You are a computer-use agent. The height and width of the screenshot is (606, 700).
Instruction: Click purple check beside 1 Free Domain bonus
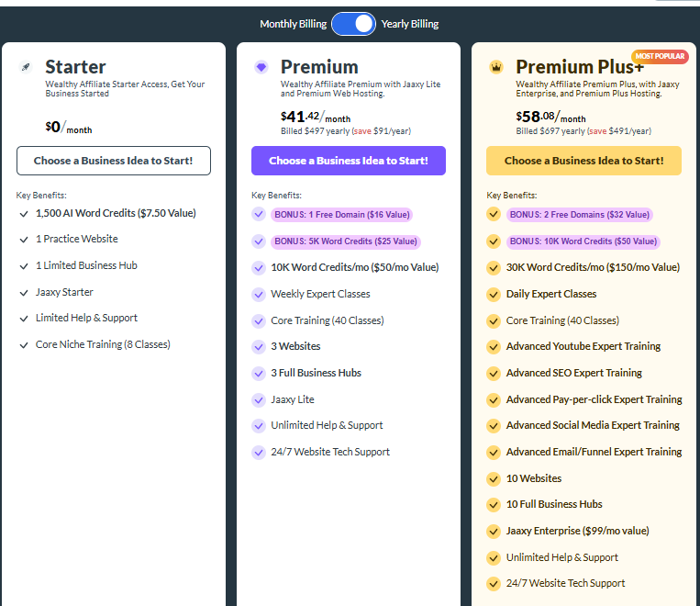point(259,214)
